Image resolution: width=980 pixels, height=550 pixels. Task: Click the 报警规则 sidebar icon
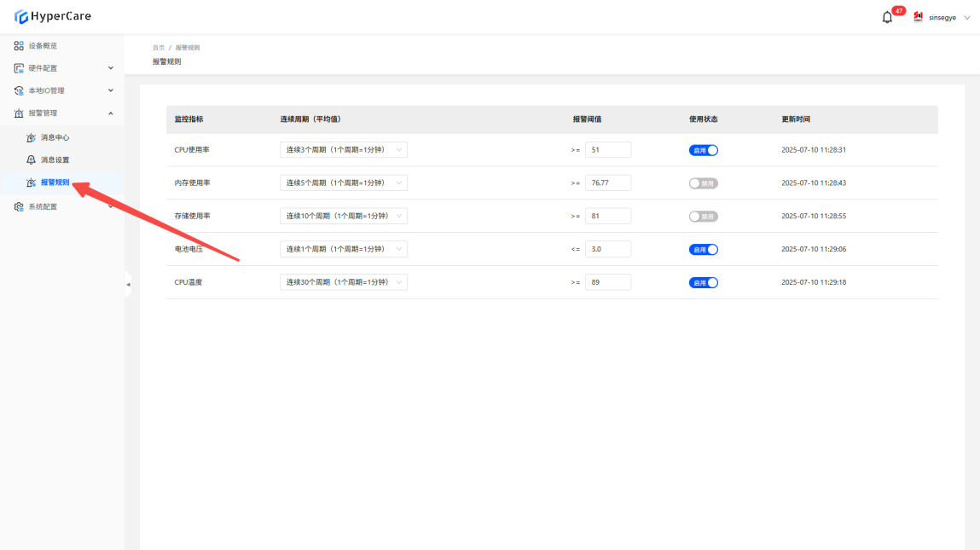[x=31, y=182]
